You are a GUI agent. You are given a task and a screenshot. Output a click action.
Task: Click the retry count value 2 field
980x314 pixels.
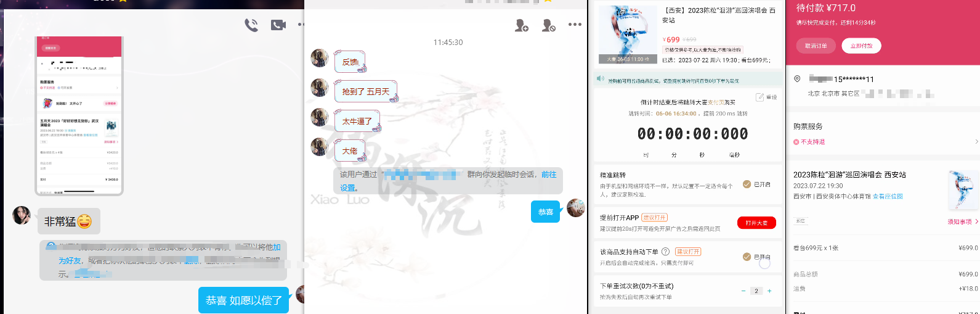point(756,291)
